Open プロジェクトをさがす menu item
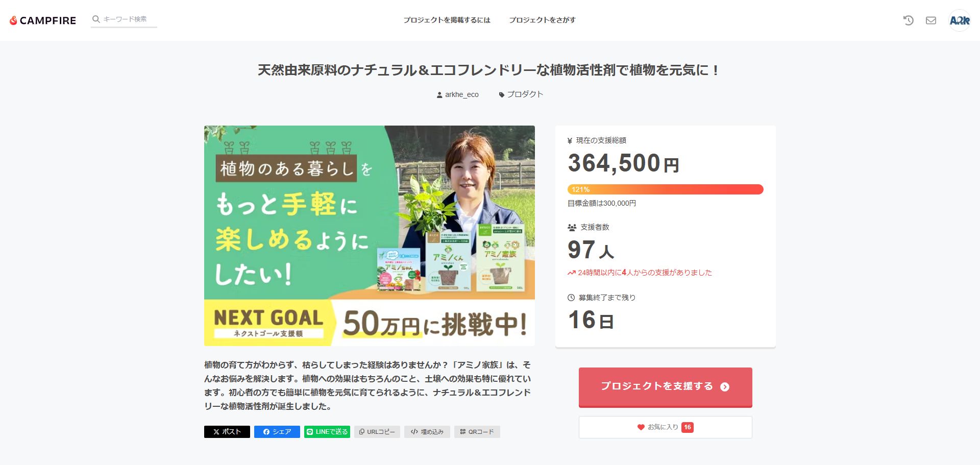 (542, 20)
